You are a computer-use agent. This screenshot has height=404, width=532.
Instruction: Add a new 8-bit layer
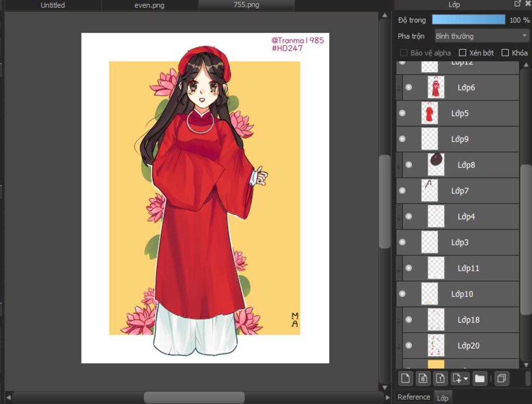(423, 378)
